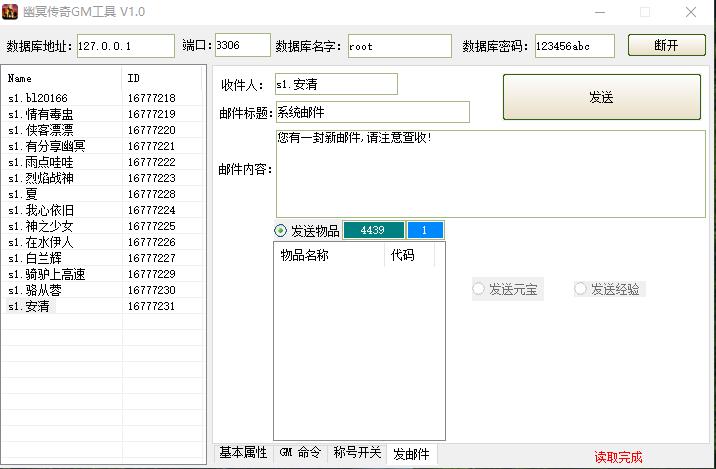
Task: Click the 断开 disconnect button
Action: tap(666, 46)
